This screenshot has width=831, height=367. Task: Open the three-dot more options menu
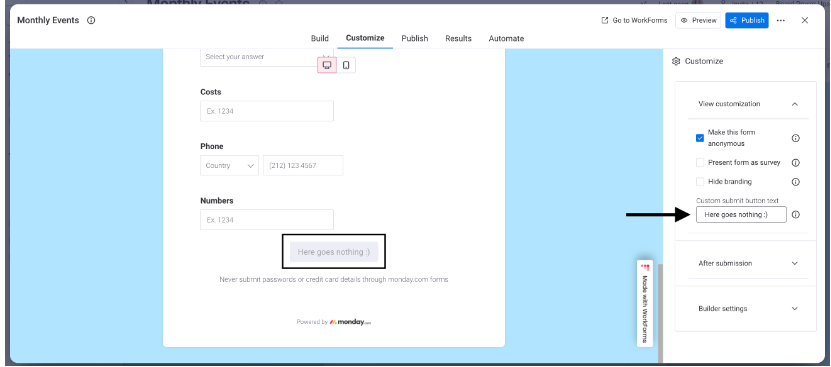tap(781, 21)
